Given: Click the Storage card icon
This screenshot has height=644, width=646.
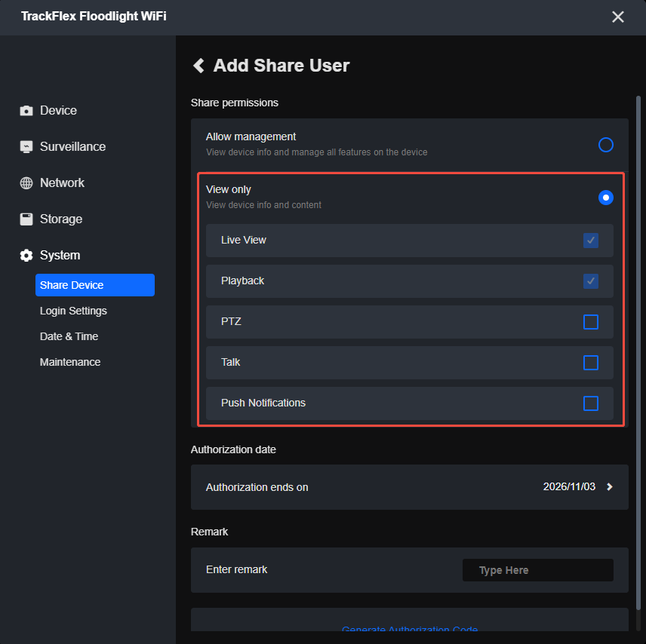Looking at the screenshot, I should pos(26,219).
